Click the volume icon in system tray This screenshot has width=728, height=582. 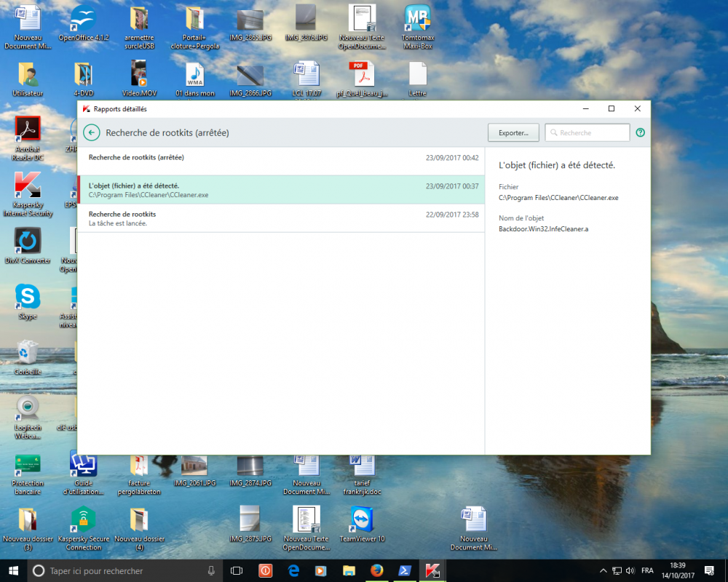point(630,570)
